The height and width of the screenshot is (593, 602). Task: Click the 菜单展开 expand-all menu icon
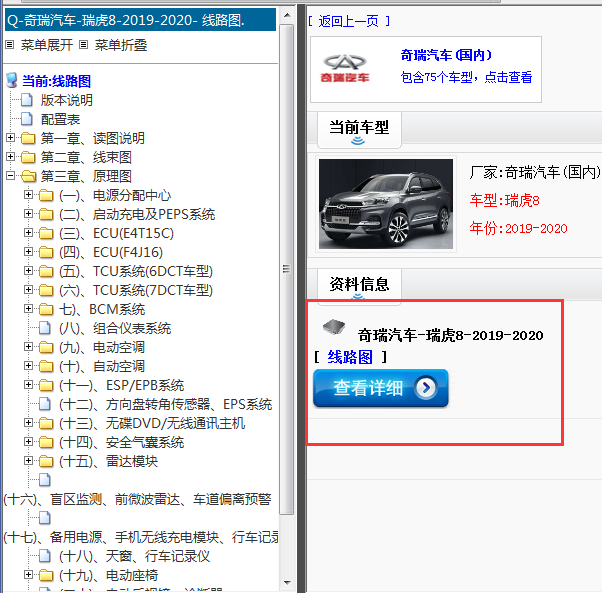point(10,45)
